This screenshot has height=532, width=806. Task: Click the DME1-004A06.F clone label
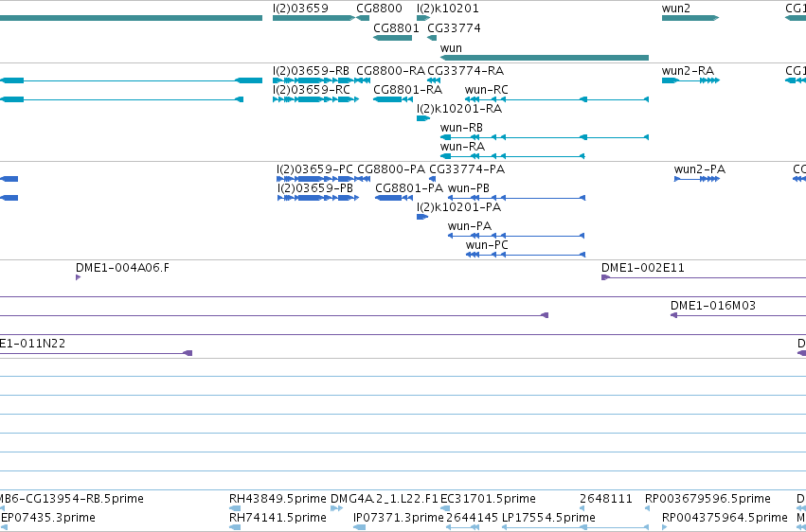(122, 268)
